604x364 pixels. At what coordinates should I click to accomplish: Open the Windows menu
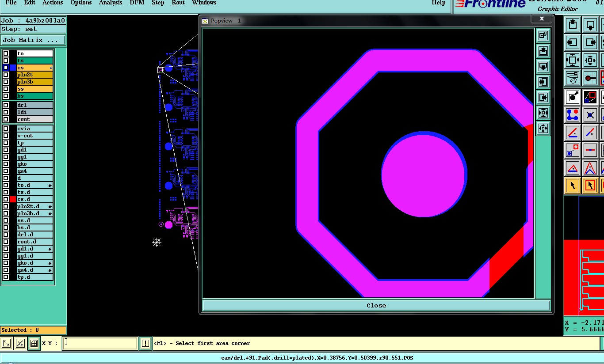click(204, 3)
